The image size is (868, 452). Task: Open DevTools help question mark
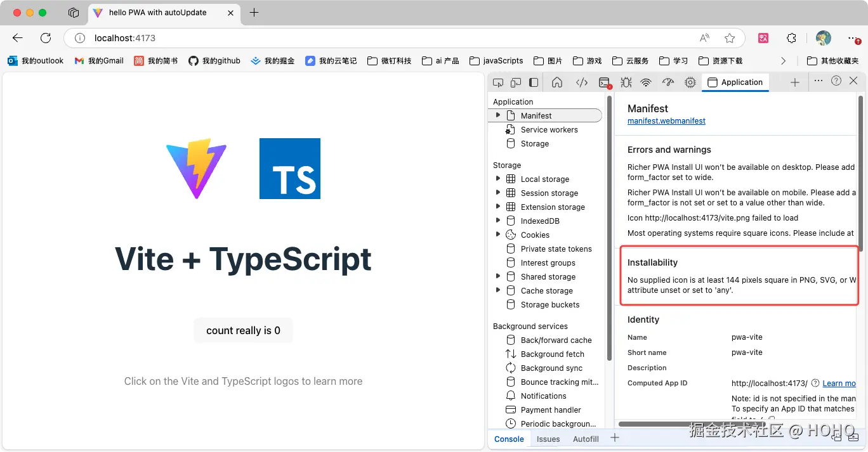pos(836,81)
